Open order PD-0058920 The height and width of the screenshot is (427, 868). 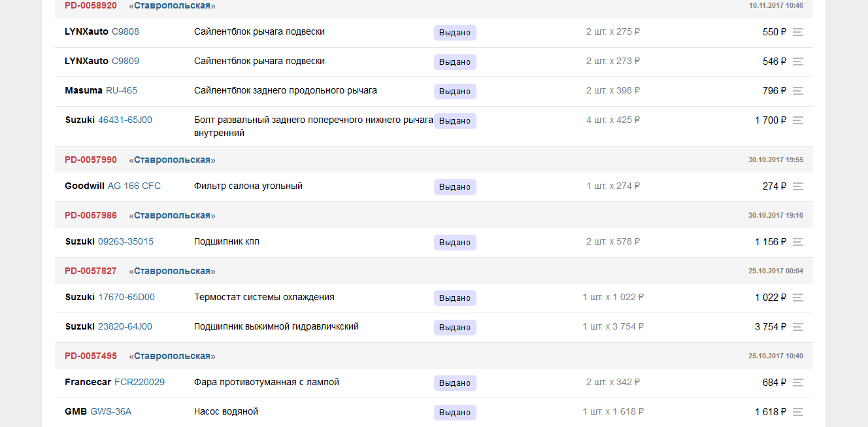point(91,5)
